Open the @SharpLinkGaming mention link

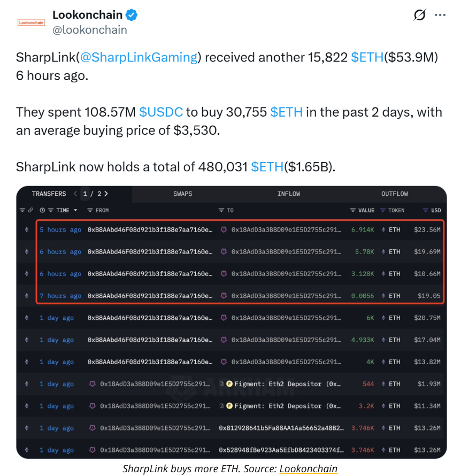(x=144, y=57)
